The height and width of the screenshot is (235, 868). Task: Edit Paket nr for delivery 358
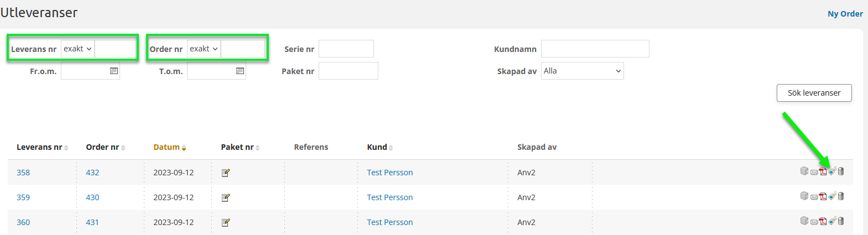pos(226,173)
